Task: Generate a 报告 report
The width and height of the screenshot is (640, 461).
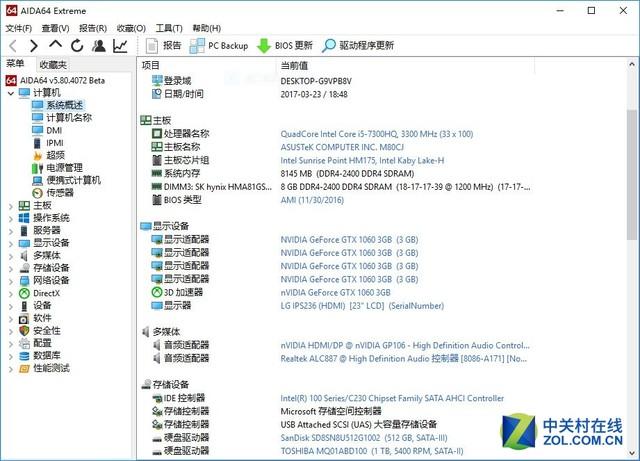Action: coord(163,46)
